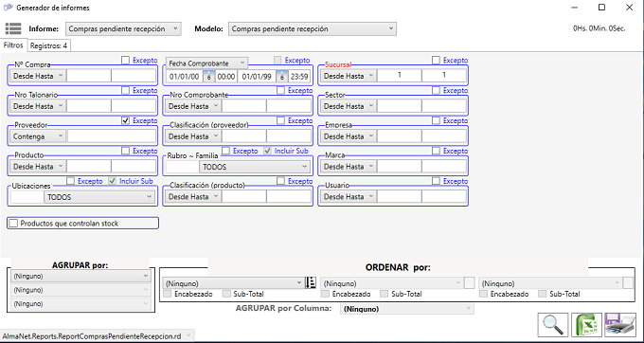
Task: Click the Proveedor text input field
Action: click(112, 136)
